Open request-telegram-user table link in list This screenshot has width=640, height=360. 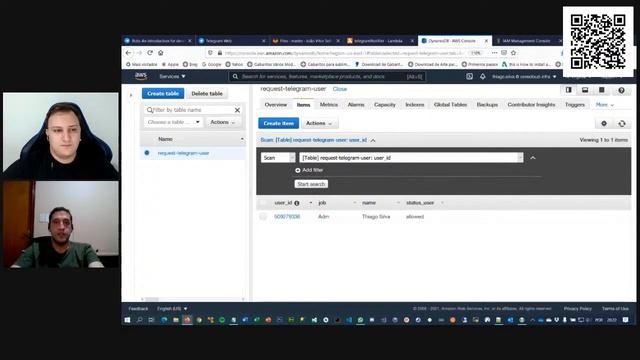[183, 153]
